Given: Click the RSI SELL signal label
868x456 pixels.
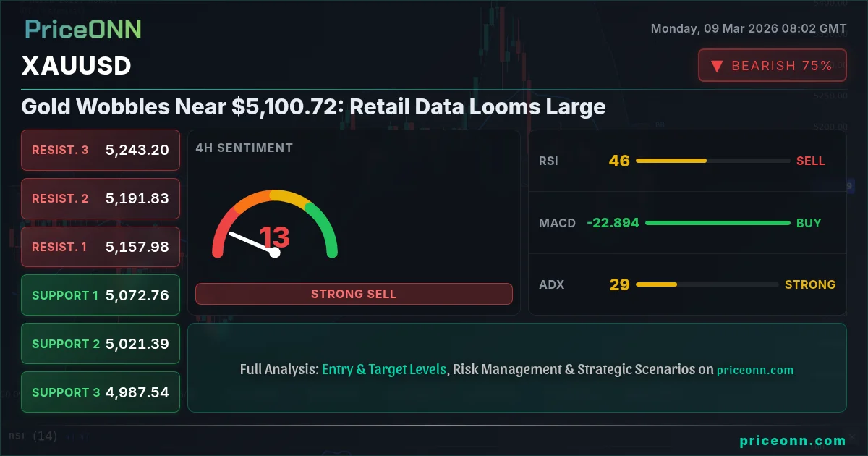Looking at the screenshot, I should click(810, 161).
